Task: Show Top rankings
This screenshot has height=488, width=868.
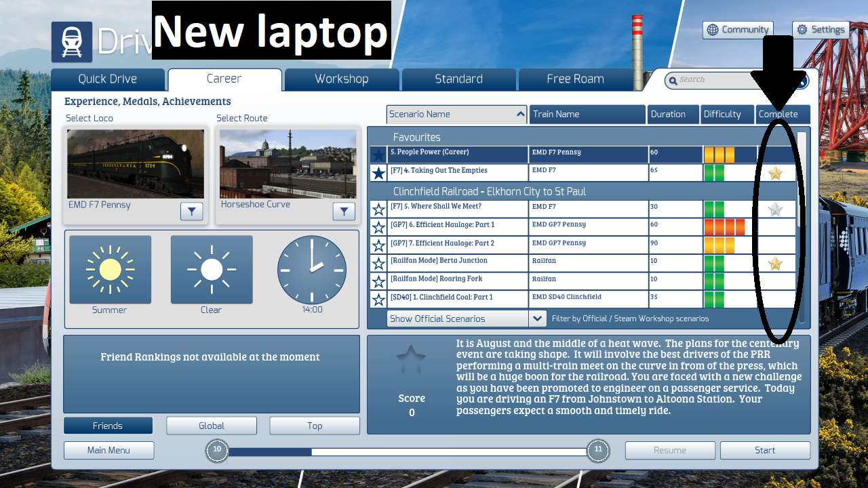Action: click(315, 426)
